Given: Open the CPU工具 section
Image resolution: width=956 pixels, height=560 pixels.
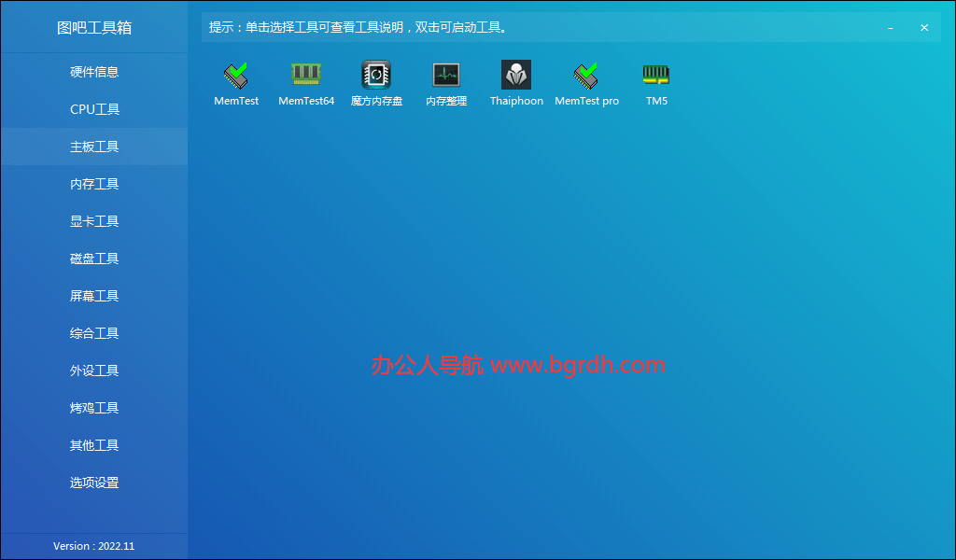Looking at the screenshot, I should point(93,109).
